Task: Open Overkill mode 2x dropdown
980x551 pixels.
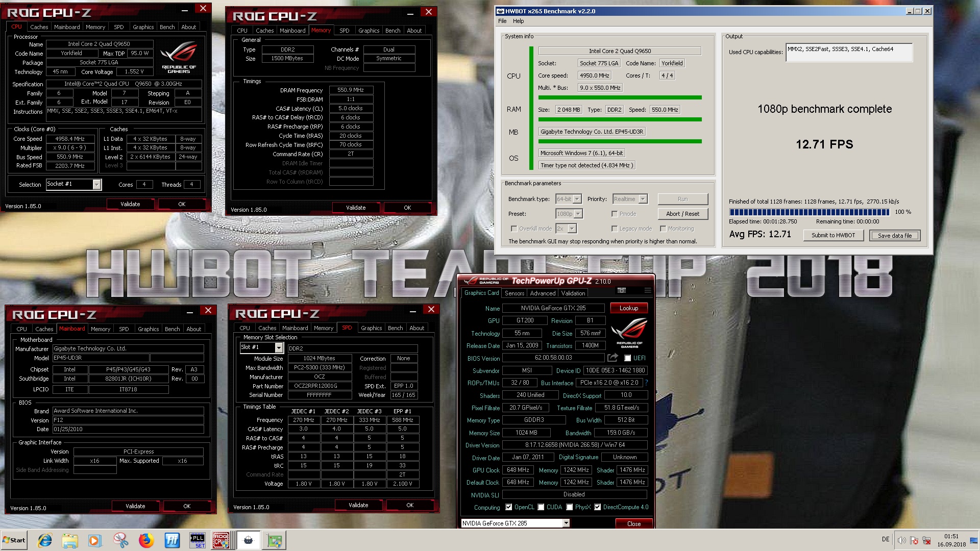Action: coord(566,229)
